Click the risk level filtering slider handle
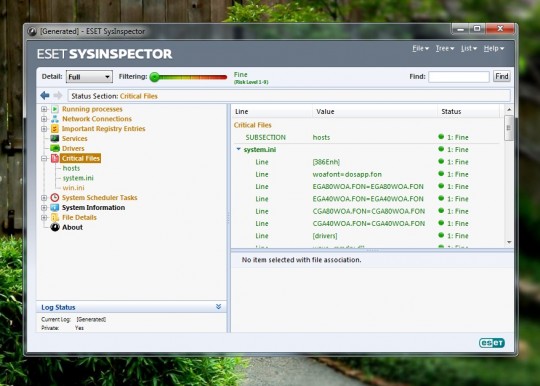540x386 pixels. pyautogui.click(x=155, y=77)
